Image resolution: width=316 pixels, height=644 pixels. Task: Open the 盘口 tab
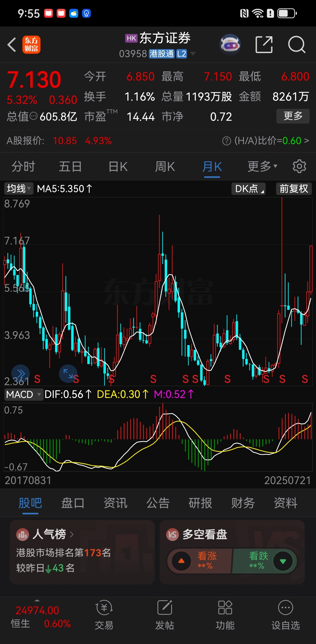pos(73,503)
